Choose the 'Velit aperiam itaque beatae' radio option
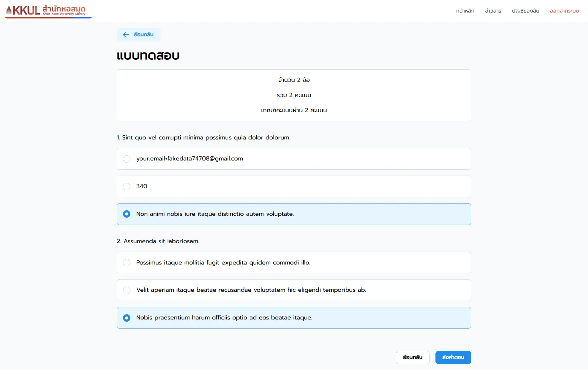 click(127, 290)
